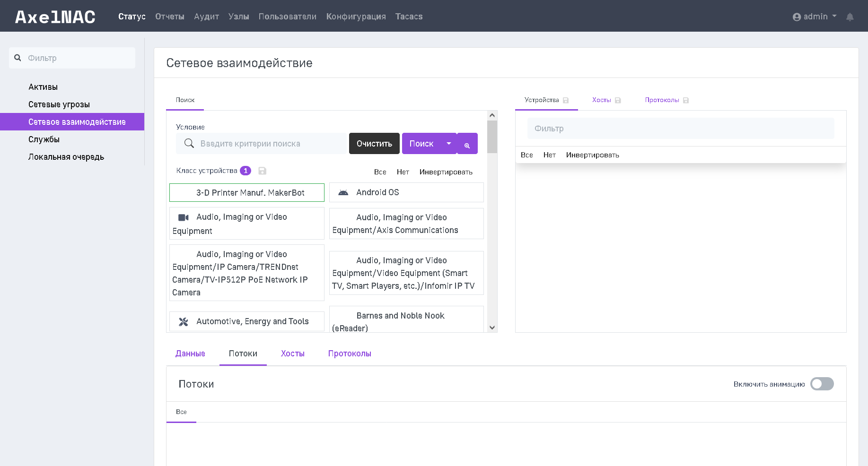Select Audio, Imaging or Video Equipment class

point(246,224)
